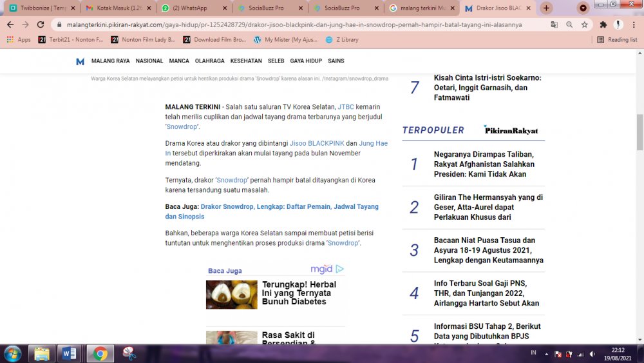644x363 pixels.
Task: Show hidden system tray icons
Action: click(x=547, y=354)
